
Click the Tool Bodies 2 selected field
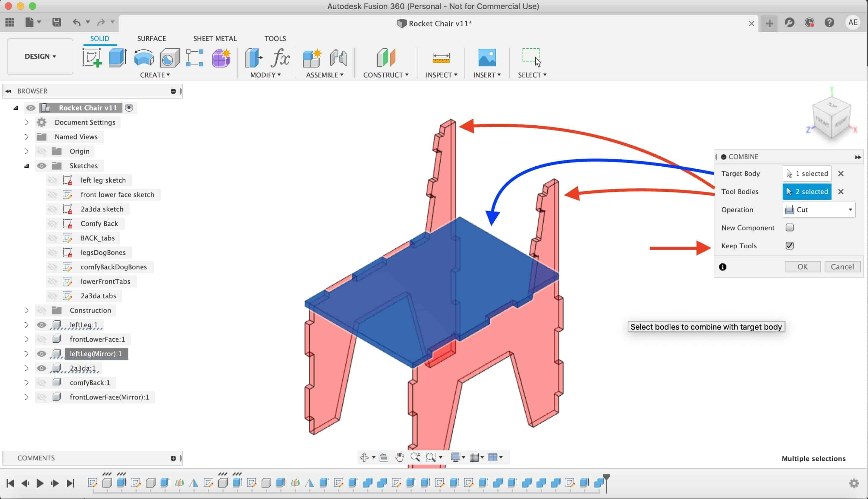[807, 192]
